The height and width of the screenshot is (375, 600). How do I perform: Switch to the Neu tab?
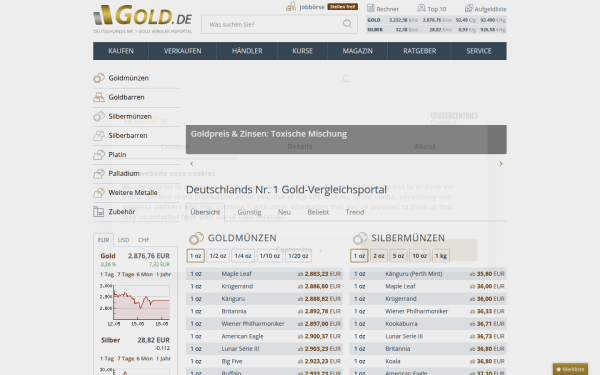click(284, 212)
